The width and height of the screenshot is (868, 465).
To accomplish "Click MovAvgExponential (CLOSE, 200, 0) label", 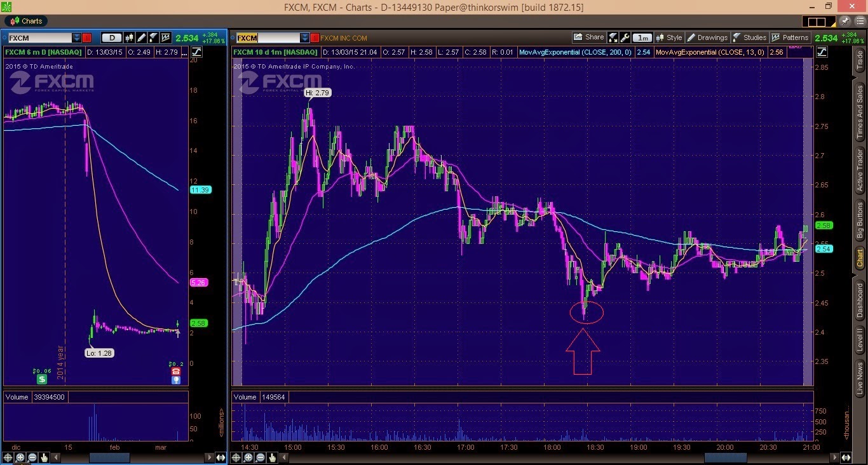I will pos(575,52).
